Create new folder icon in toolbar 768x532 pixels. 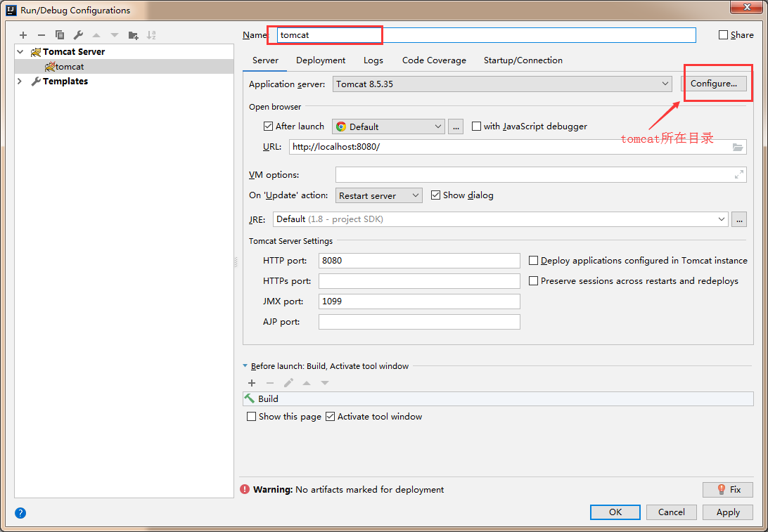[133, 35]
